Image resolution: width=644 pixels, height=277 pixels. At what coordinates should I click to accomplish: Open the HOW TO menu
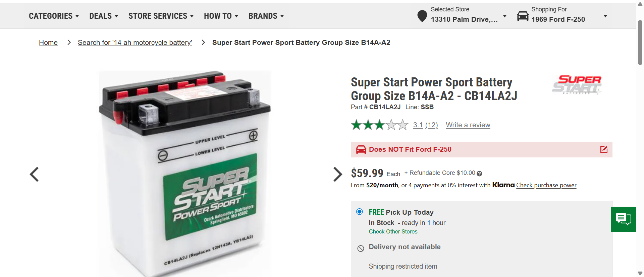pos(221,16)
